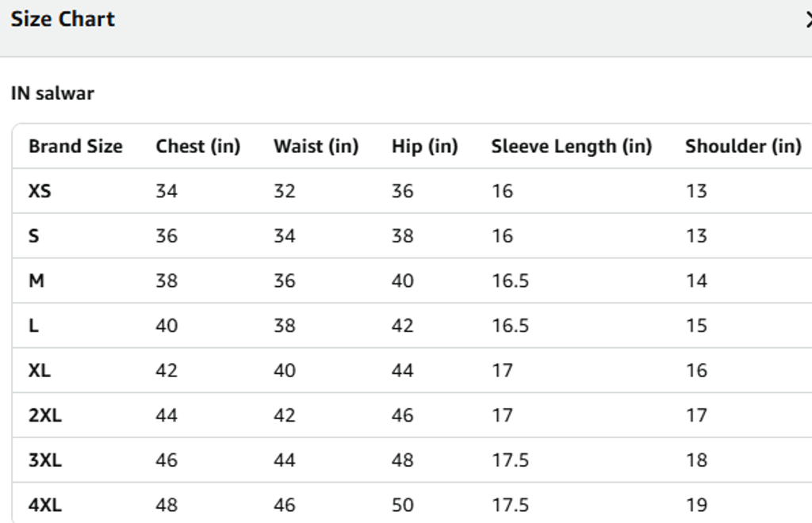
Task: Click the 16.5 sleeve length for M
Action: coord(510,281)
